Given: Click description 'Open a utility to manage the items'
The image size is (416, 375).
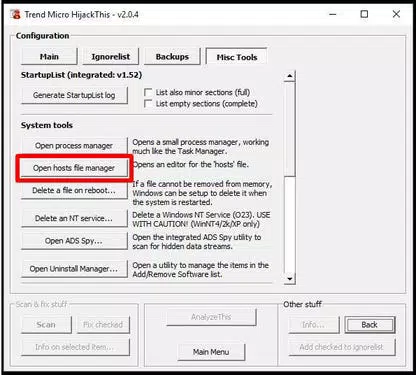Looking at the screenshot, I should tap(201, 270).
